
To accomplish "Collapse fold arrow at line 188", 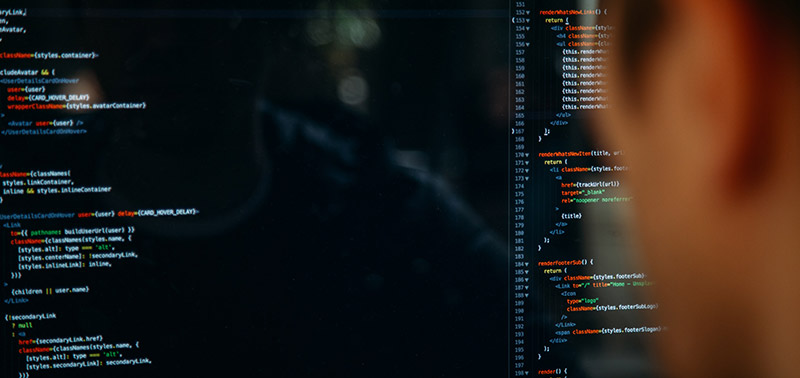I will [x=527, y=295].
